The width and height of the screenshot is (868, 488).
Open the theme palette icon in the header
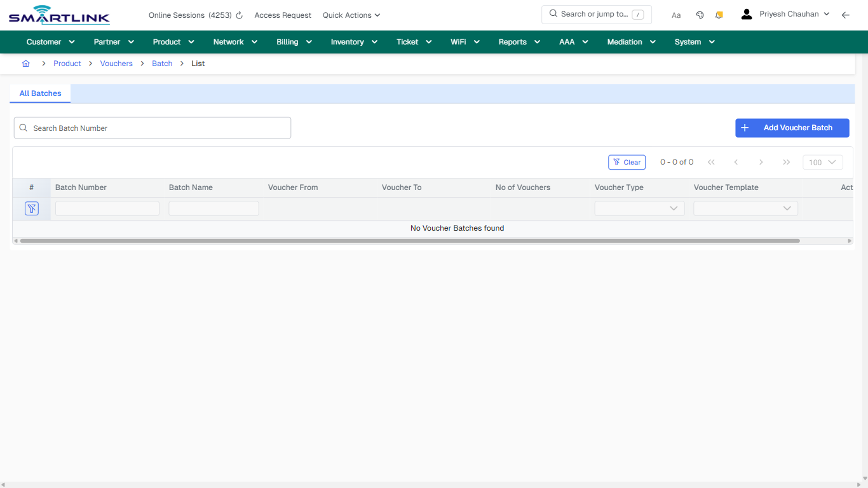pos(700,14)
